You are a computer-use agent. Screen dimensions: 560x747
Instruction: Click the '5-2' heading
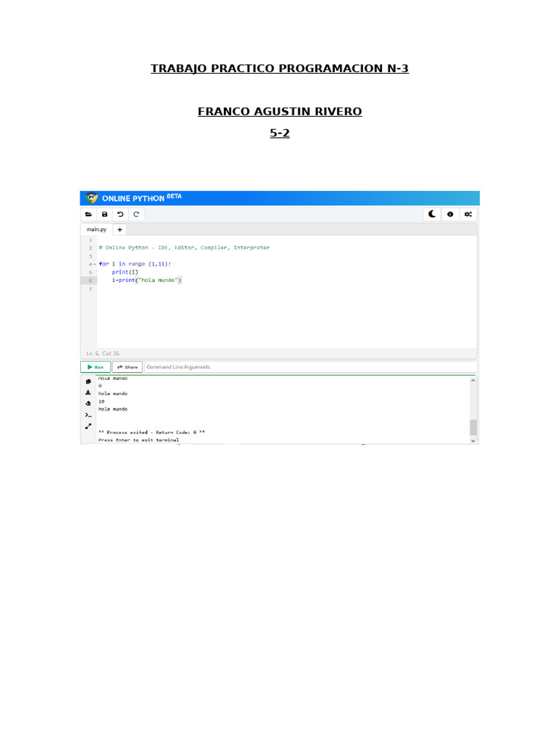pyautogui.click(x=280, y=133)
